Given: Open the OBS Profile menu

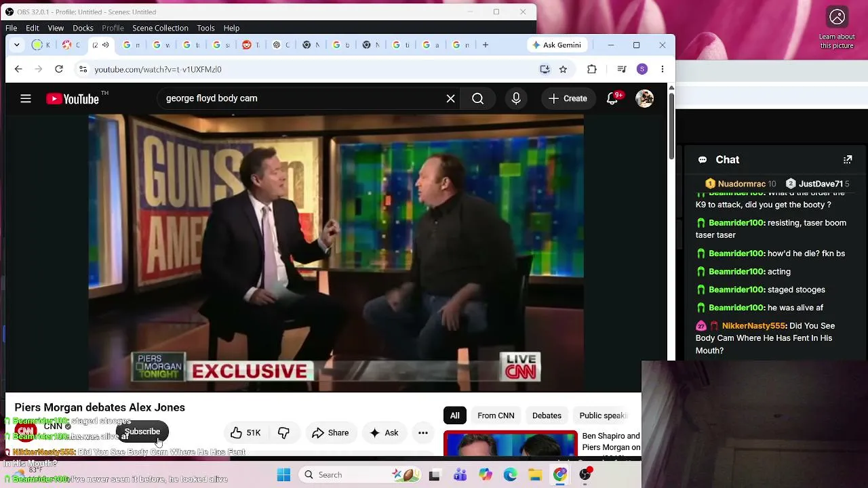Looking at the screenshot, I should [x=113, y=28].
